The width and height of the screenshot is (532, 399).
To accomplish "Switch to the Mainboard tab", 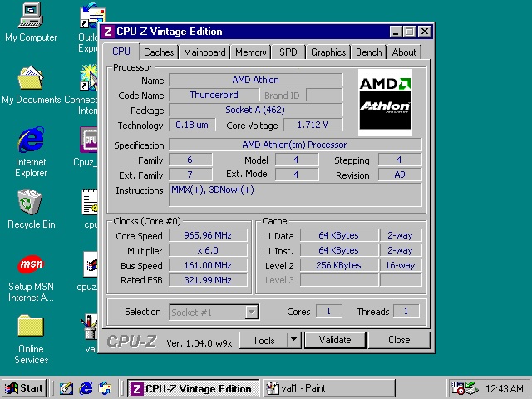I will click(x=204, y=52).
